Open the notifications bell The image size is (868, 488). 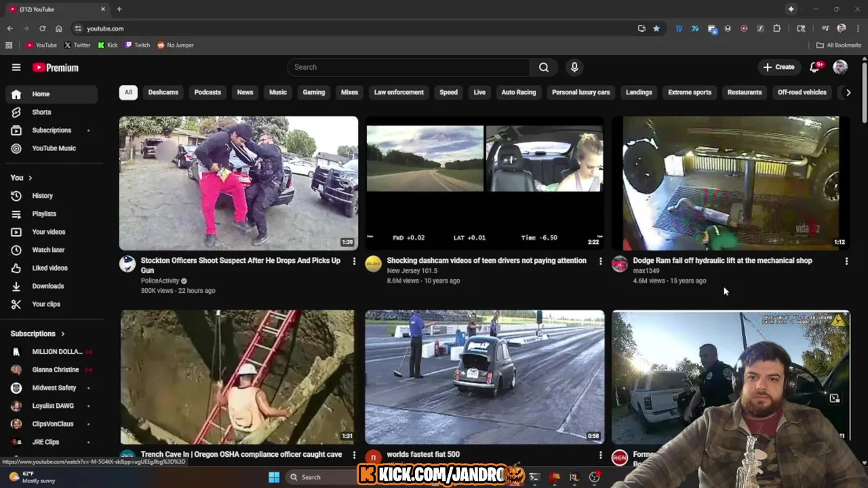pos(815,67)
